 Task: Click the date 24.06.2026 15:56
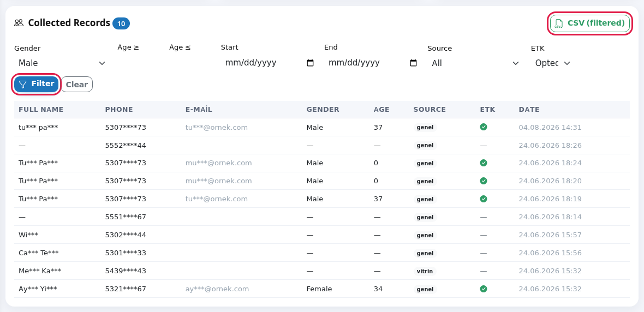tap(550, 253)
